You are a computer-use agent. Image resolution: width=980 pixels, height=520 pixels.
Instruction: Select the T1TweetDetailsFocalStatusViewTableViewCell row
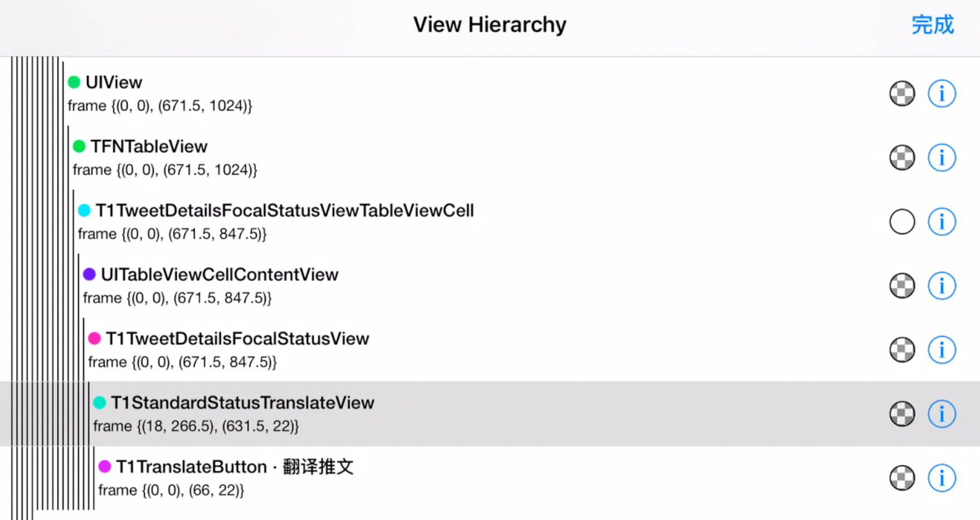pos(490,222)
